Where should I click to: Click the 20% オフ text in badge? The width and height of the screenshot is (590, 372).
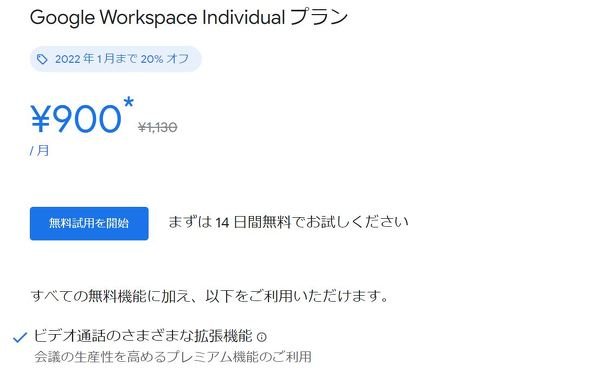tap(165, 59)
